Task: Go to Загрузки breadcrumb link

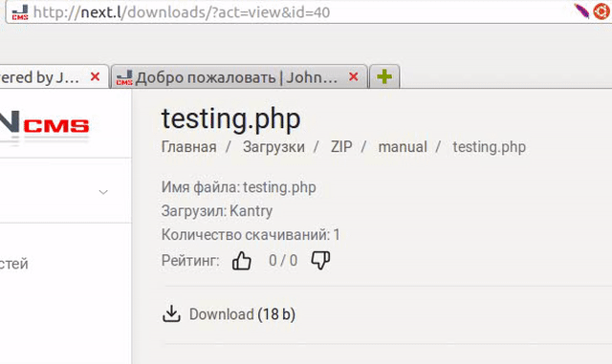Action: pyautogui.click(x=273, y=147)
